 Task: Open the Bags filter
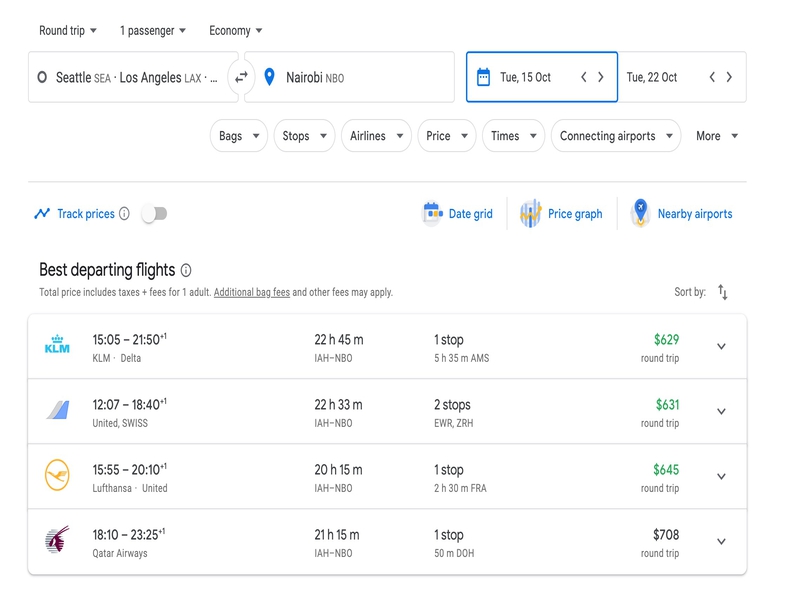point(239,136)
